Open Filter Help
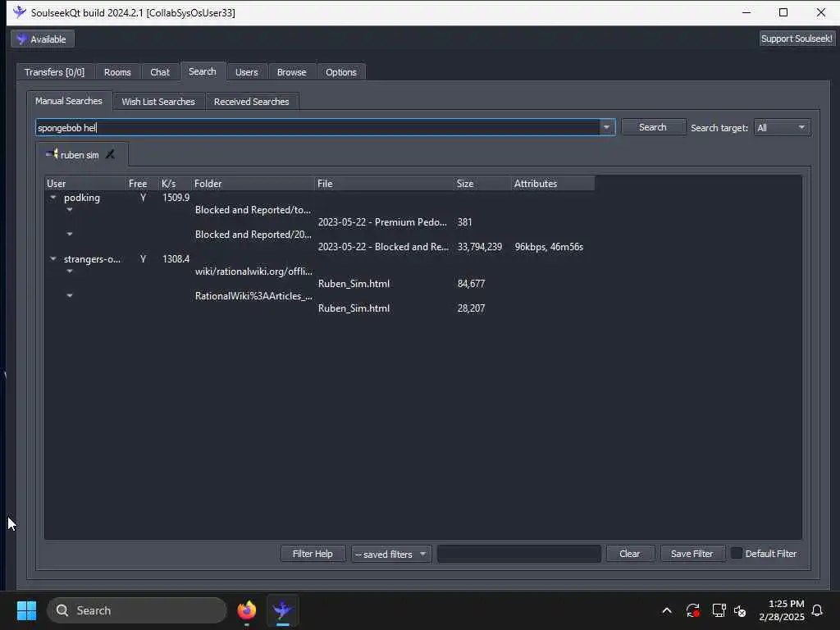Screen dimensions: 840x630 [x=313, y=554]
